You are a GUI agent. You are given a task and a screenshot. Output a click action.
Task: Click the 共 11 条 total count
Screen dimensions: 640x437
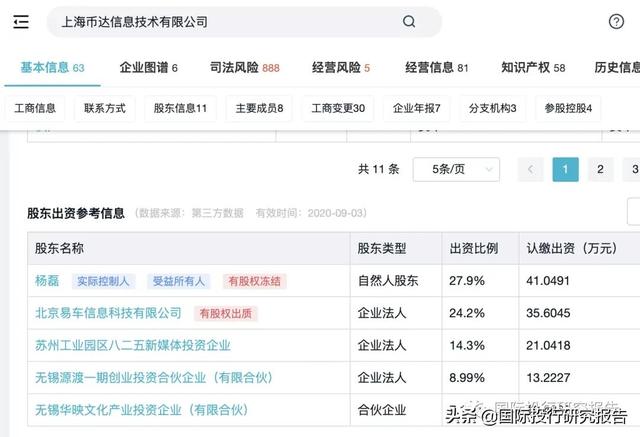[x=378, y=169]
